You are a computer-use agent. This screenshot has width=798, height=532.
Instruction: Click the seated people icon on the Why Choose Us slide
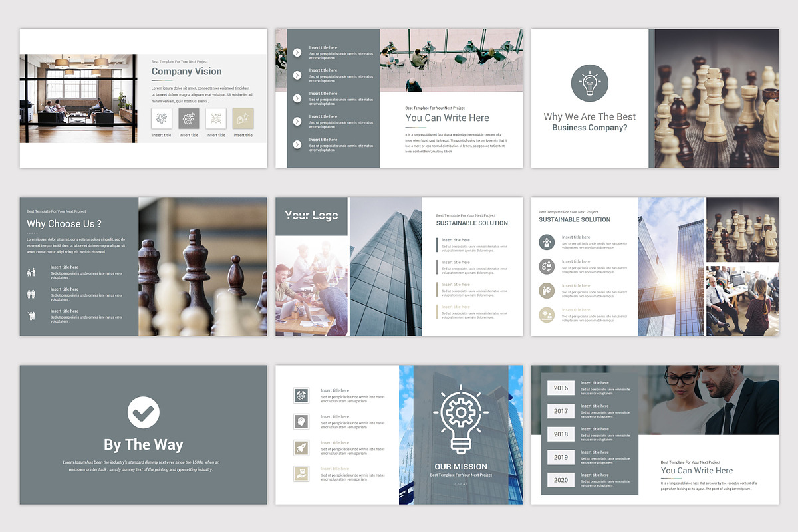[31, 271]
